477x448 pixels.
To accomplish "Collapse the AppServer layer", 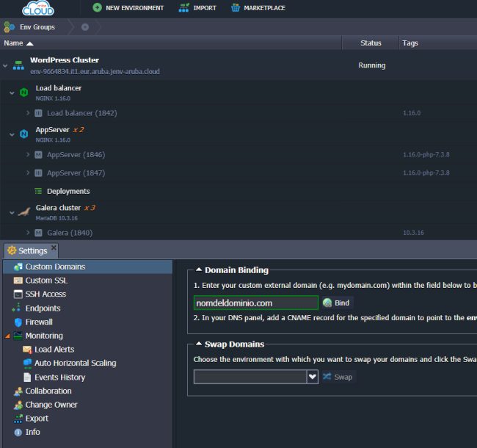I will pyautogui.click(x=12, y=134).
